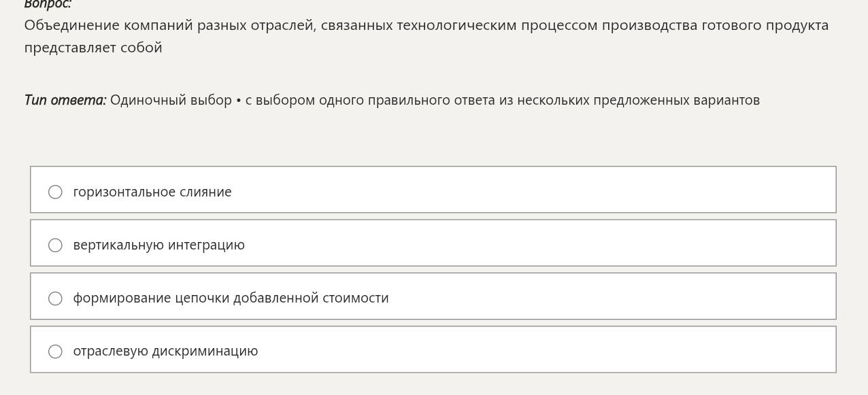Select the 'вертикальную интеграцию' radio button
Screen dimensions: 868x395
pos(55,245)
